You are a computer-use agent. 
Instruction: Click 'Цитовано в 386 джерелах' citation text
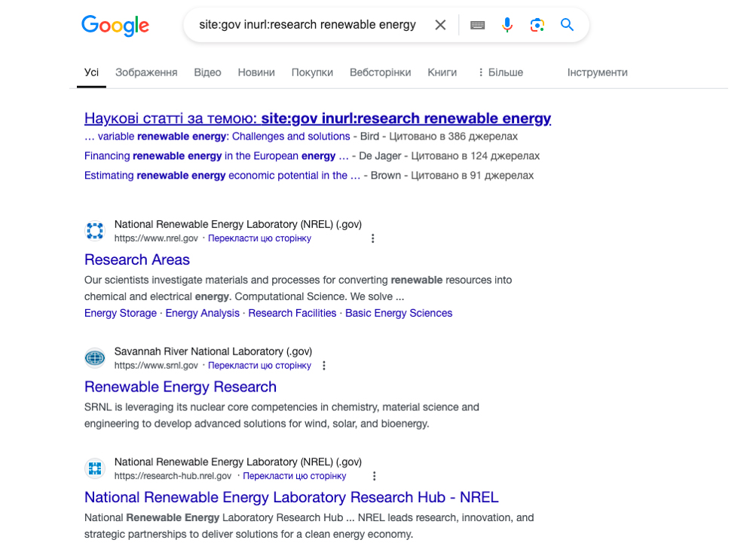pos(453,136)
